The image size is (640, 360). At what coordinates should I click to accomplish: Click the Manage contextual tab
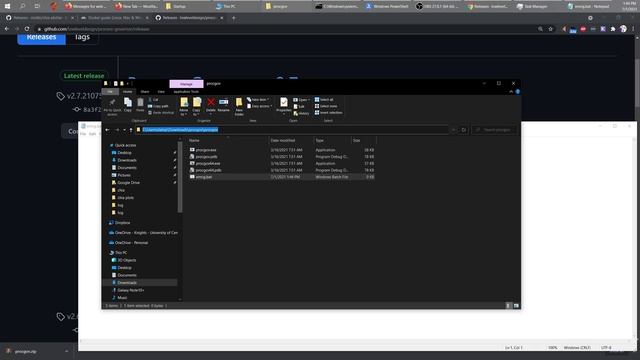pos(186,84)
